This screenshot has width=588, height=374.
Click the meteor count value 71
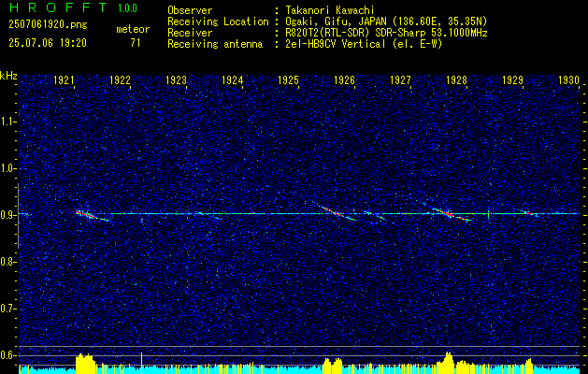[x=136, y=43]
